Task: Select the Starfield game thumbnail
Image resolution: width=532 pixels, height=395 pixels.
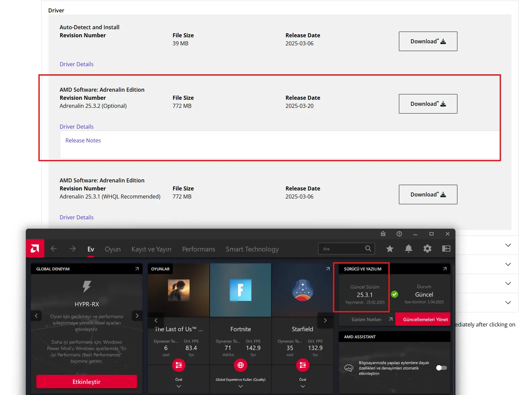Action: click(x=303, y=290)
